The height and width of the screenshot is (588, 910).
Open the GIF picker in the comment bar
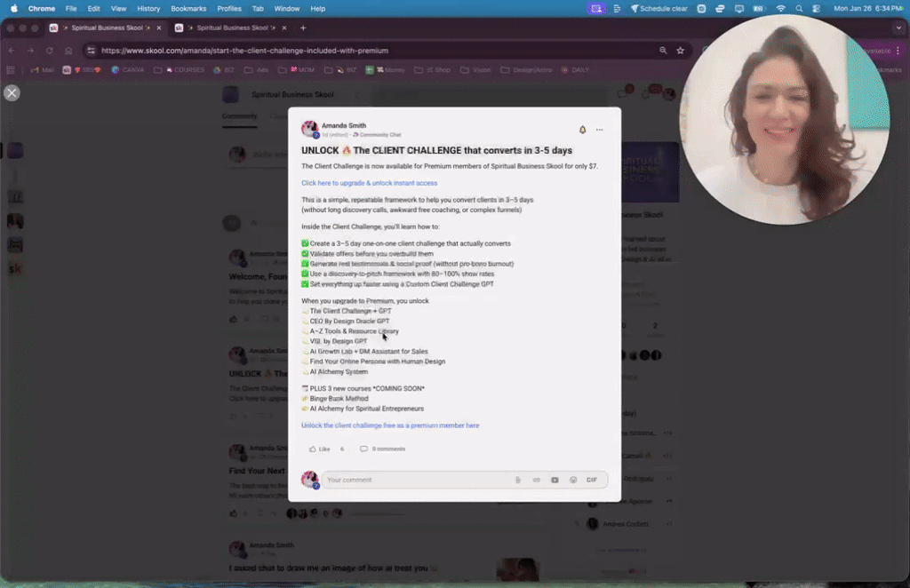591,480
